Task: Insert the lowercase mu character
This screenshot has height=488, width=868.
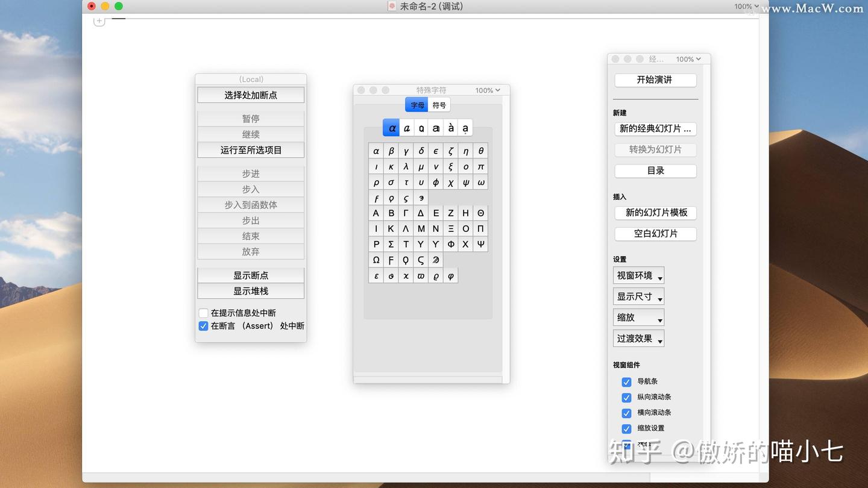Action: pos(421,166)
